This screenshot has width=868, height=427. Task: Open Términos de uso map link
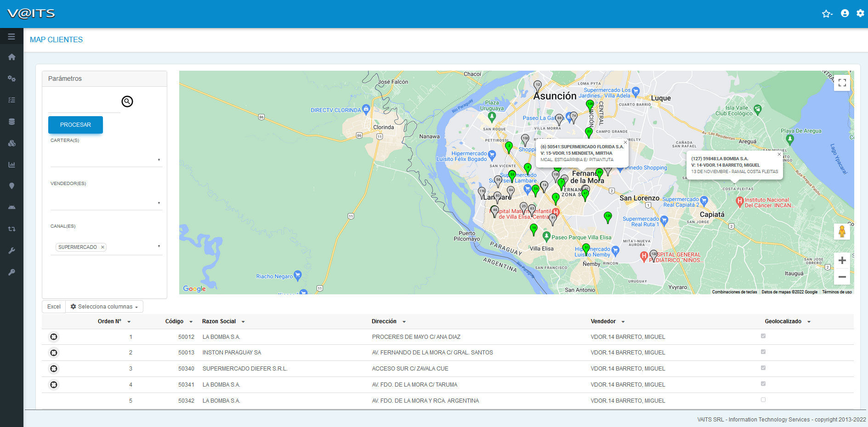click(x=837, y=292)
